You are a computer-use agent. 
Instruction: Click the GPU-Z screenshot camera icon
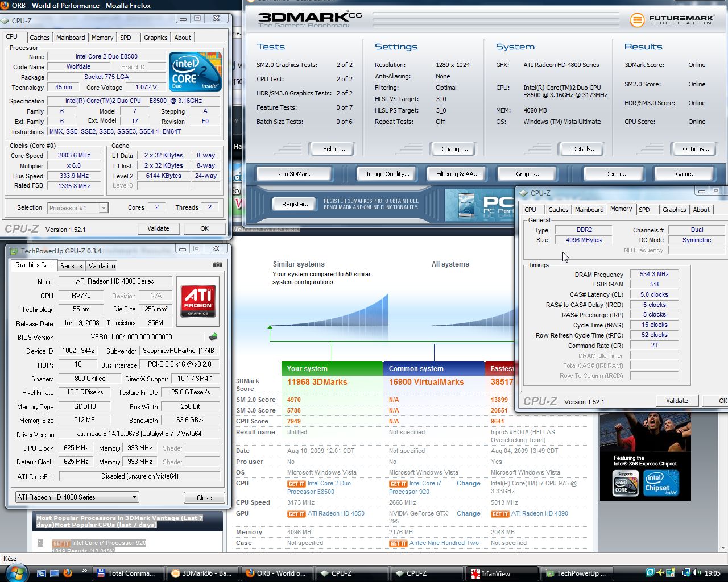[217, 265]
